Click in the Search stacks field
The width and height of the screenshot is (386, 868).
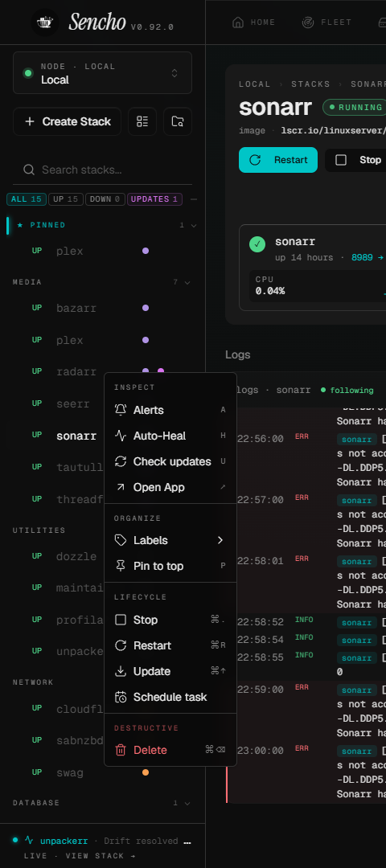(102, 170)
